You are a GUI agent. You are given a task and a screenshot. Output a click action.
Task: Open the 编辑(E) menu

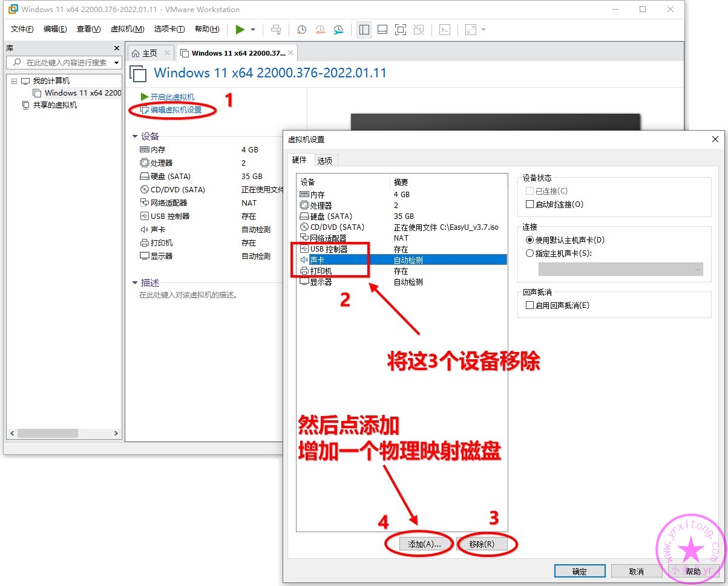click(55, 29)
